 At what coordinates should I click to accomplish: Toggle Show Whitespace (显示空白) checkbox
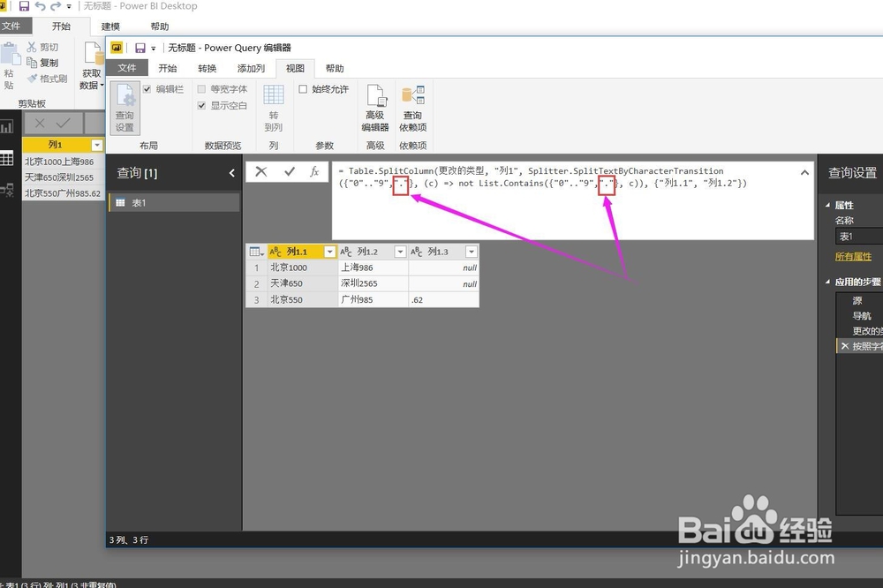[x=201, y=105]
